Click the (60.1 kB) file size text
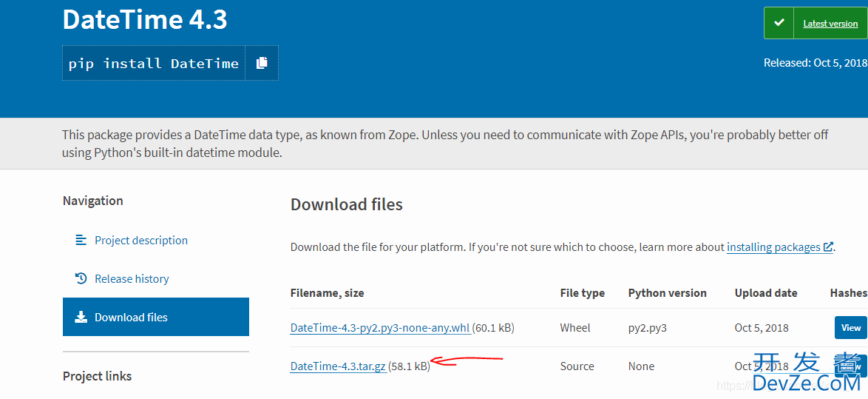This screenshot has height=399, width=868. coord(493,328)
